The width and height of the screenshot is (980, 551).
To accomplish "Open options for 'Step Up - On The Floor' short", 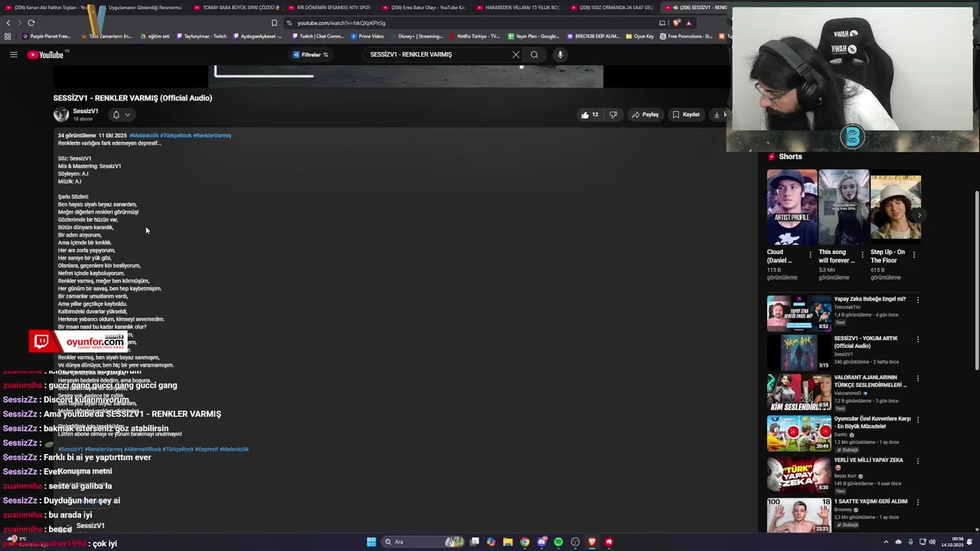I will pyautogui.click(x=913, y=255).
